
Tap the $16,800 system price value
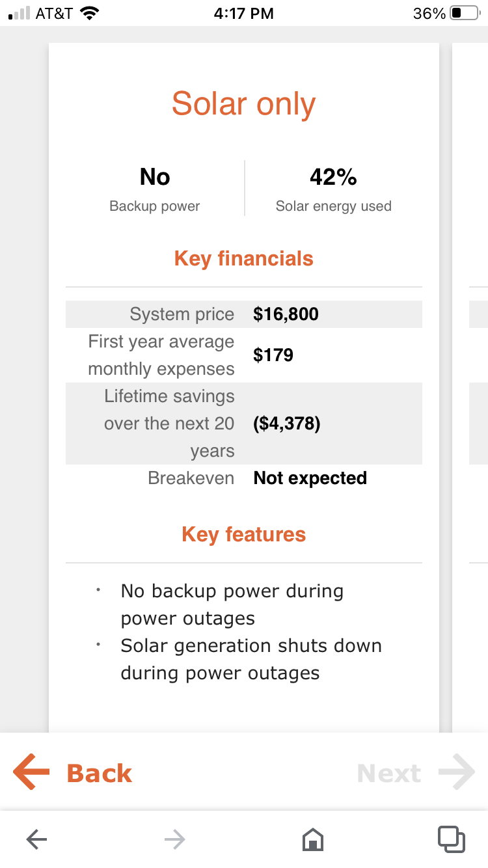286,314
